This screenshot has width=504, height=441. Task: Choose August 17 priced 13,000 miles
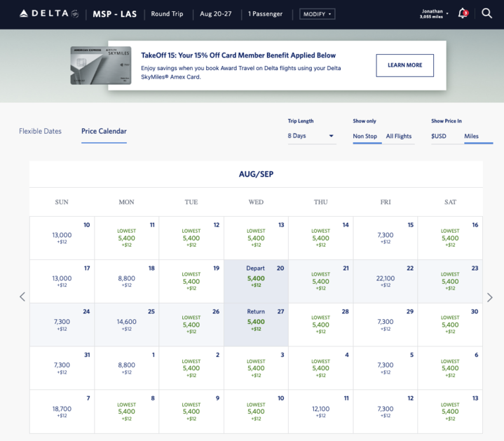[x=62, y=281]
